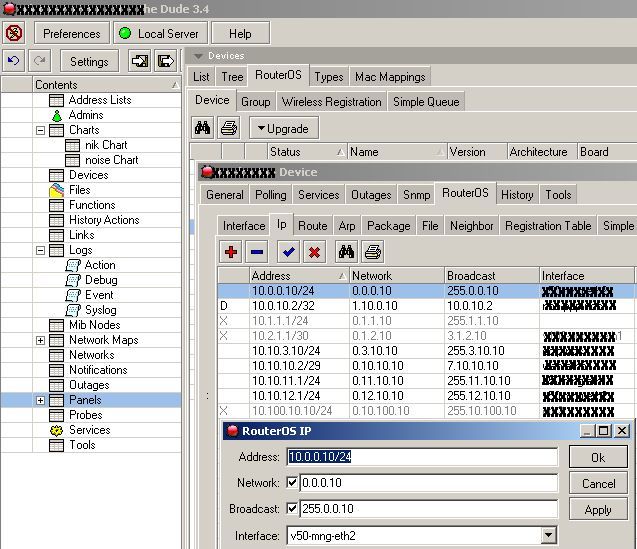
Task: Open the Neighbor tab
Action: [x=472, y=226]
